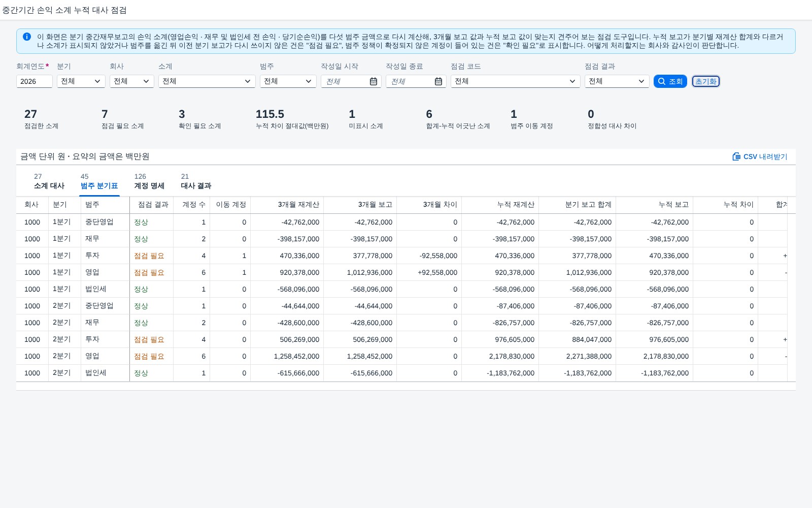
Task: Click 법인세 in the 2분기 row
Action: (96, 373)
